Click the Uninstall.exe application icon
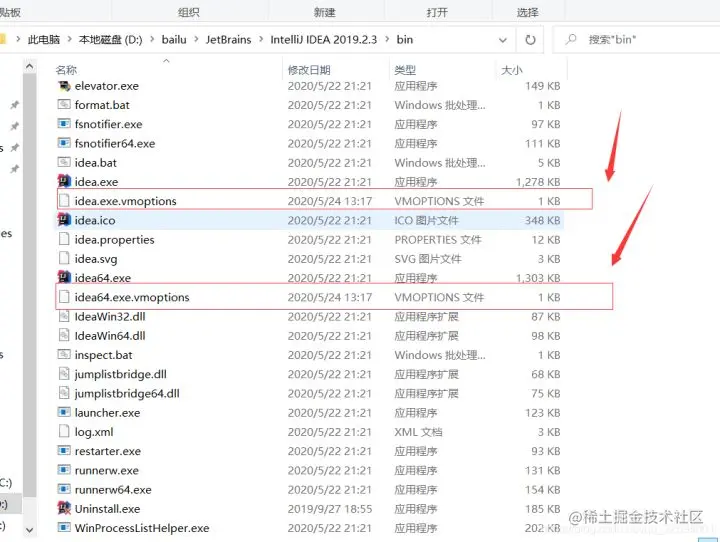The height and width of the screenshot is (542, 720). click(64, 508)
